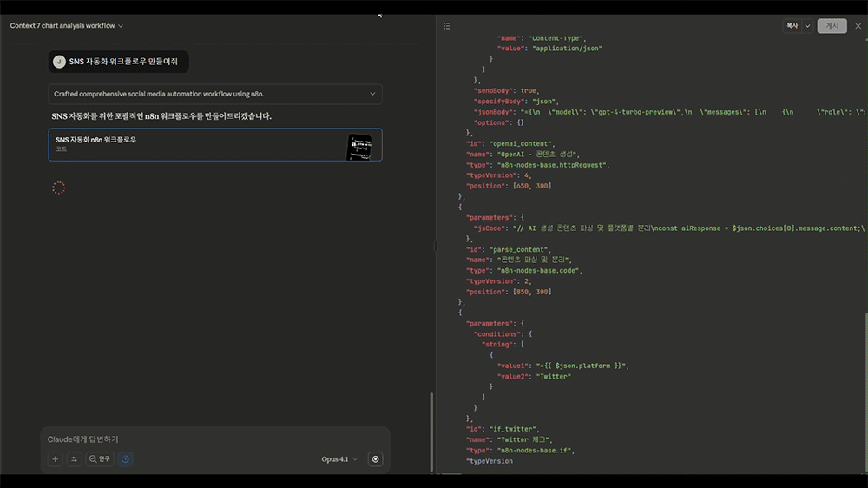The height and width of the screenshot is (488, 868).
Task: Click the artifact list icon in code panel
Action: click(447, 26)
